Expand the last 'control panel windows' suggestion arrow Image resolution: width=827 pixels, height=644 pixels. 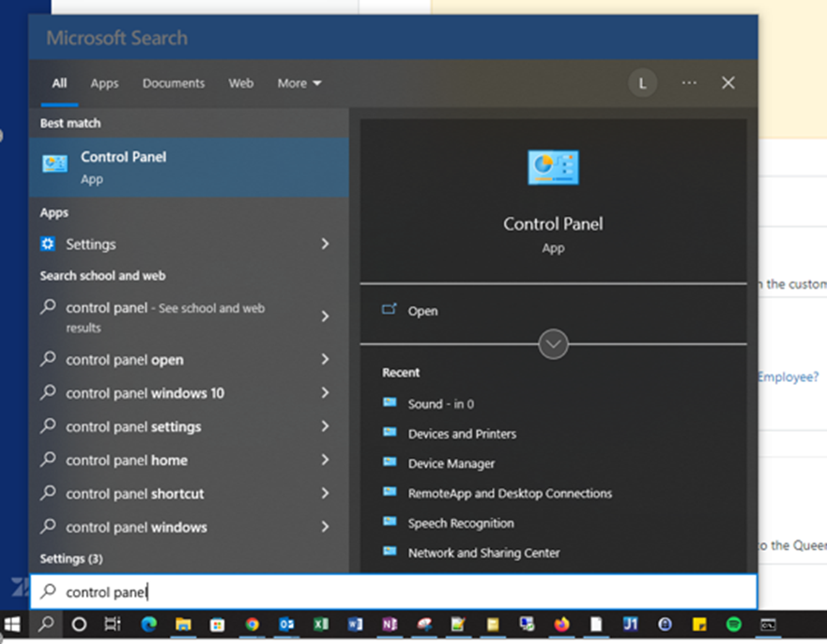click(326, 527)
